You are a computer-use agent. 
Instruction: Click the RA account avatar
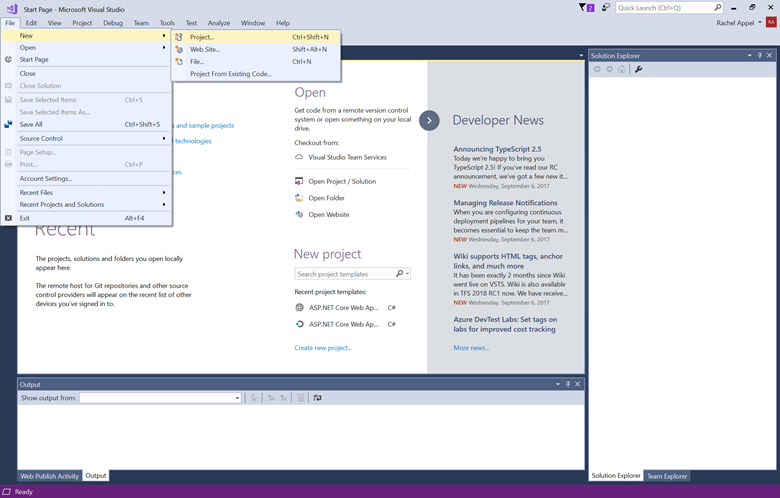click(x=771, y=22)
